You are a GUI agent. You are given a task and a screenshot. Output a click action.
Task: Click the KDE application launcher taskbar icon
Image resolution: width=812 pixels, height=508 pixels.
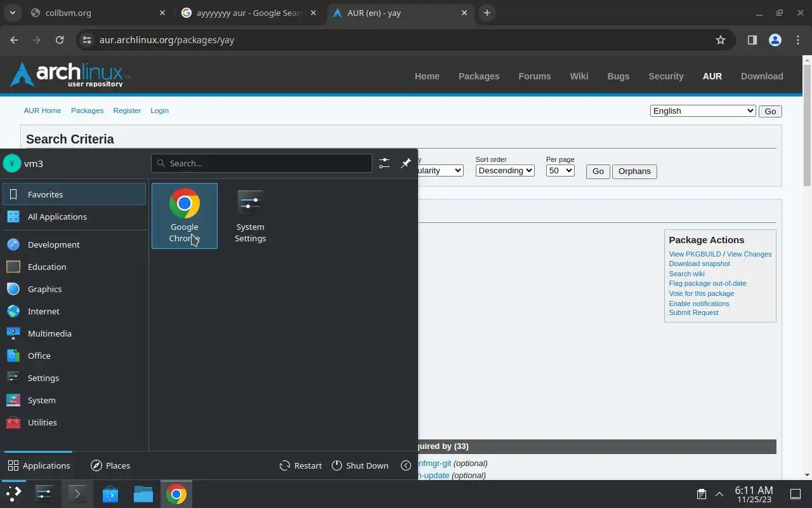tap(13, 494)
